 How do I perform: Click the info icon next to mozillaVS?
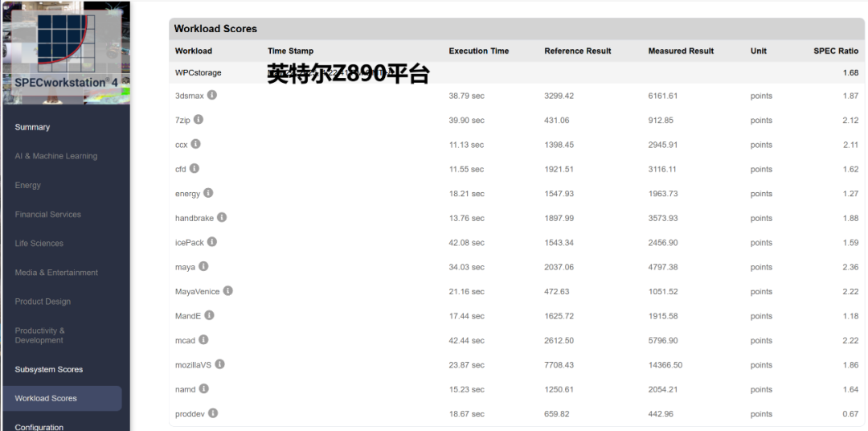click(x=219, y=364)
